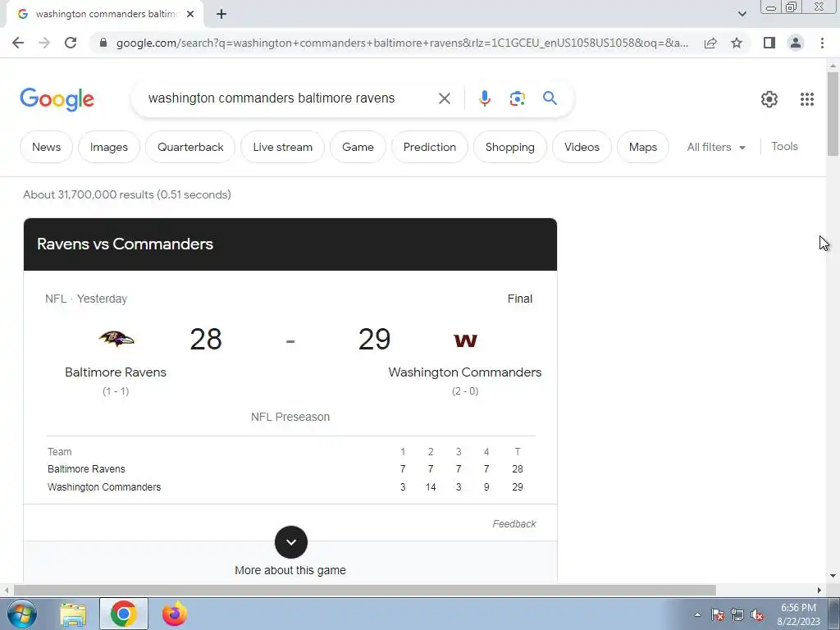840x630 pixels.
Task: Click the Ravens score 28
Action: 206,339
